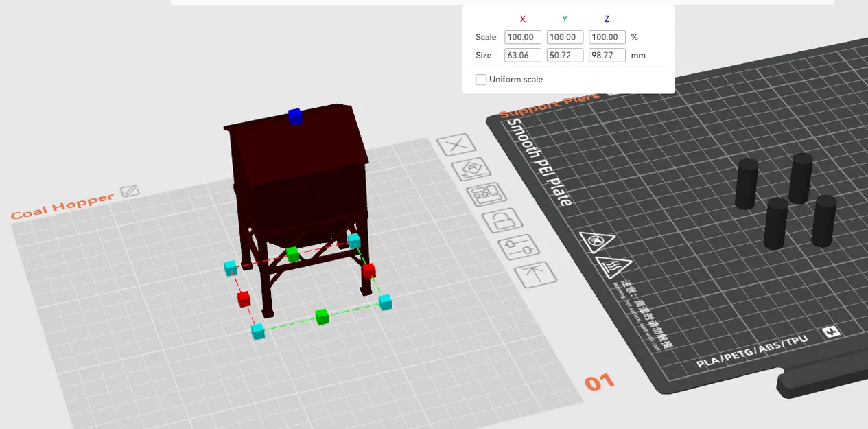Click the Z scale percentage field

pos(607,37)
